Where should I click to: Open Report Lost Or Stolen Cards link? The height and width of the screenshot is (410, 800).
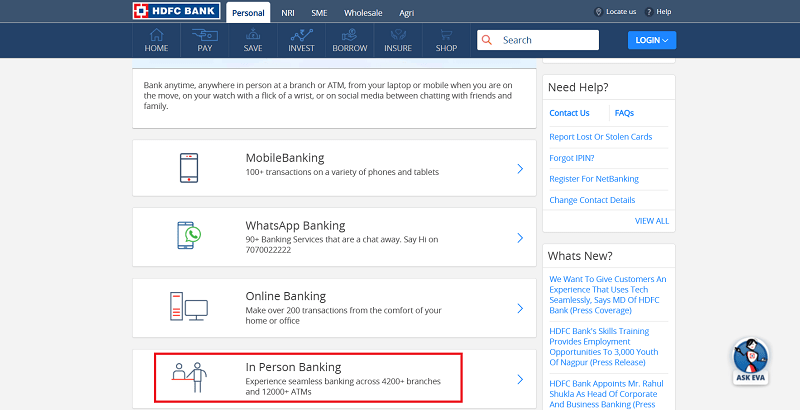click(x=601, y=137)
